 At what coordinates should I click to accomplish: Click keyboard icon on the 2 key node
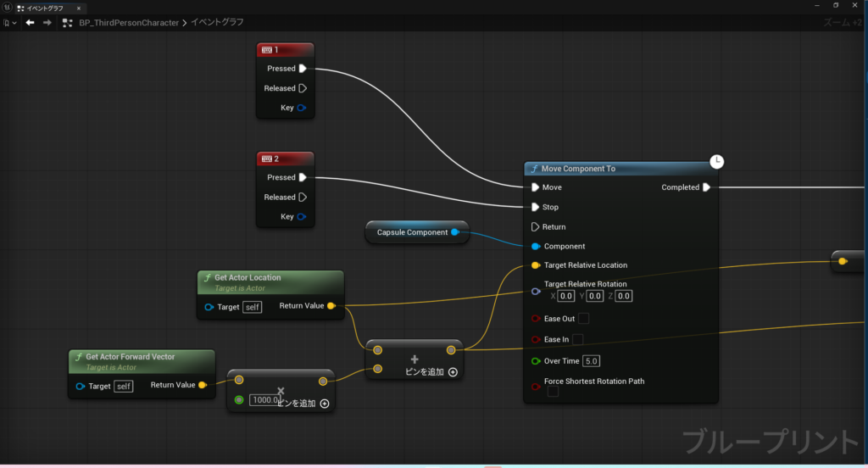(x=266, y=159)
